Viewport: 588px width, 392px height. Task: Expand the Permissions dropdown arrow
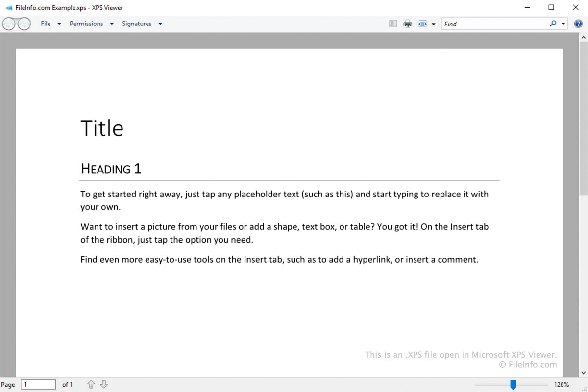112,24
